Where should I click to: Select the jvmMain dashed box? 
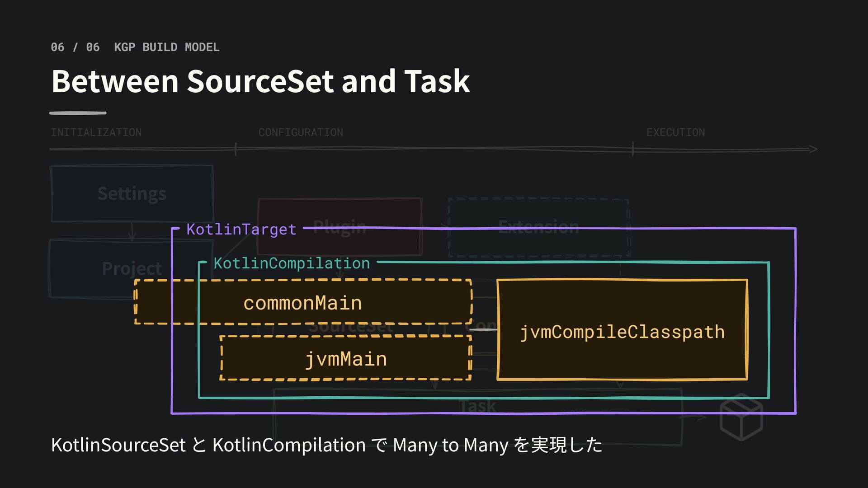click(x=346, y=358)
